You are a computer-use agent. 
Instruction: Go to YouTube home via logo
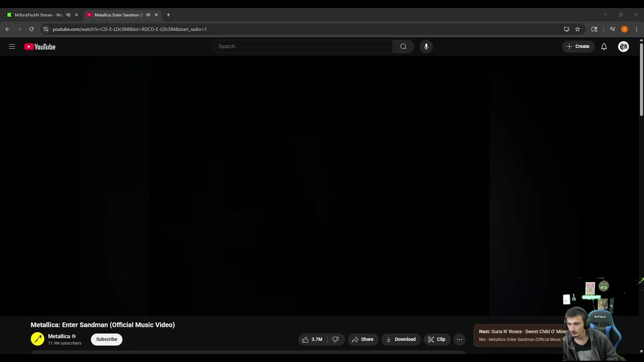pyautogui.click(x=40, y=47)
